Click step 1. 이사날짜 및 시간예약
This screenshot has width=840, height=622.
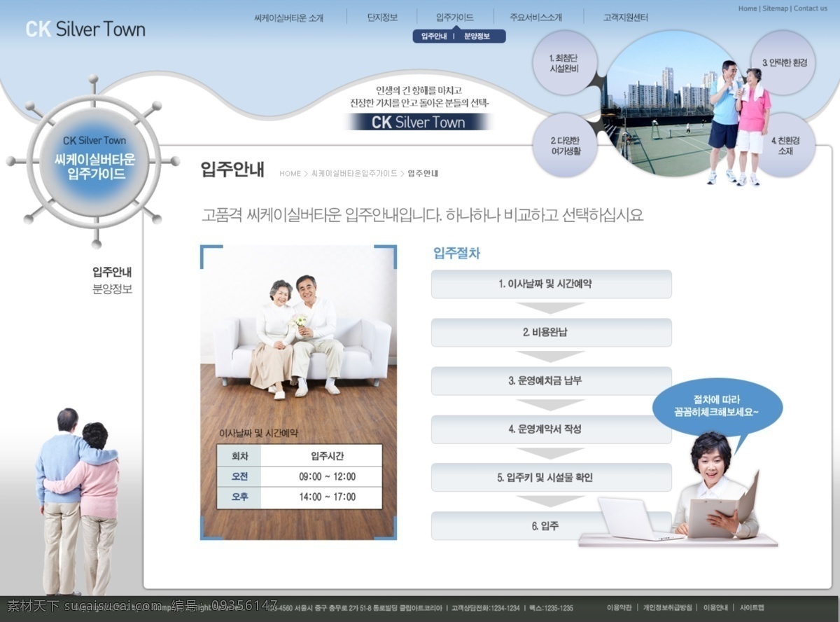[x=552, y=284]
